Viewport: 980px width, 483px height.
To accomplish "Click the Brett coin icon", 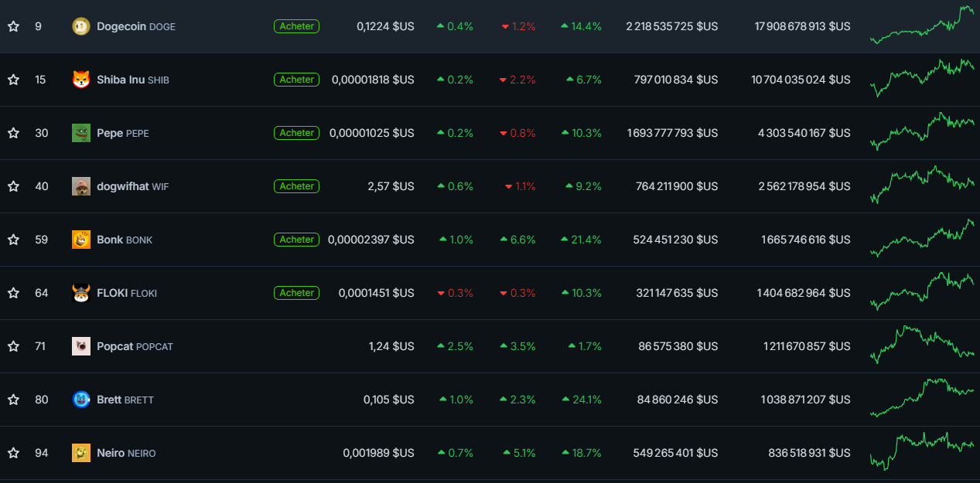I will tap(81, 400).
